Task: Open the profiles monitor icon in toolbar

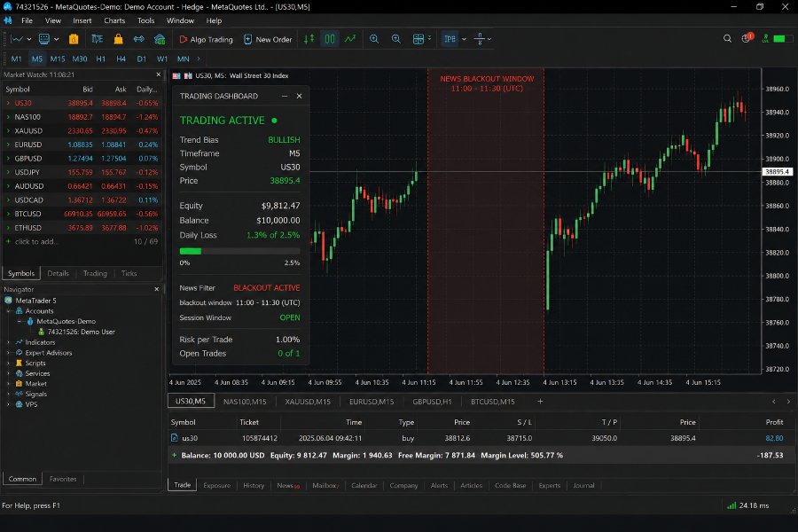Action: pyautogui.click(x=44, y=39)
